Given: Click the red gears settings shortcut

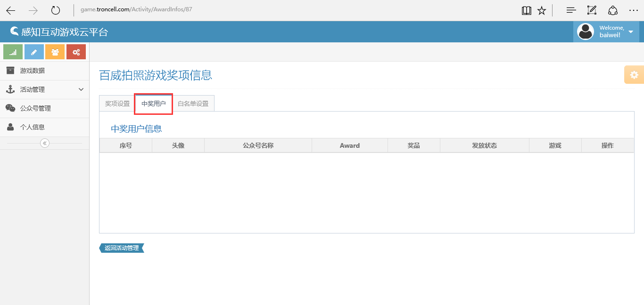Looking at the screenshot, I should click(x=76, y=52).
